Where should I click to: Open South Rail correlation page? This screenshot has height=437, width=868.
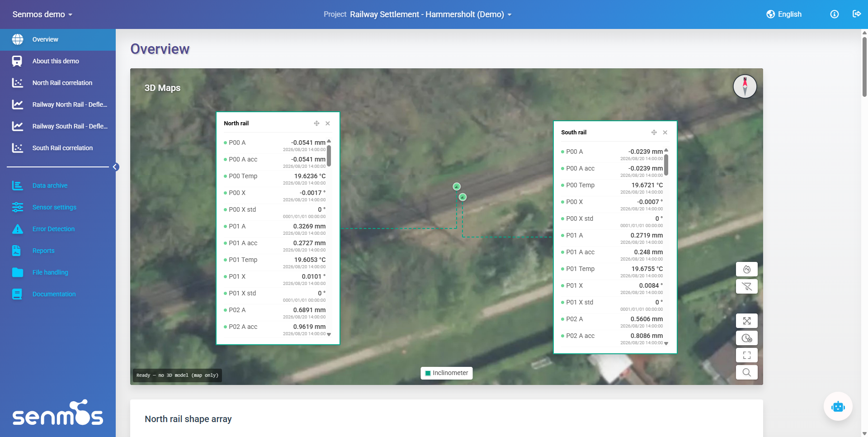click(58, 148)
